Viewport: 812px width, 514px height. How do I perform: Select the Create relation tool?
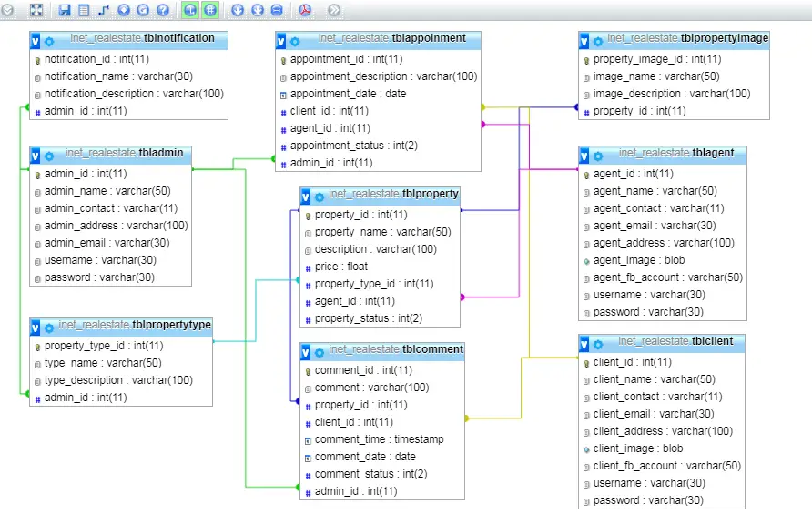coord(104,10)
